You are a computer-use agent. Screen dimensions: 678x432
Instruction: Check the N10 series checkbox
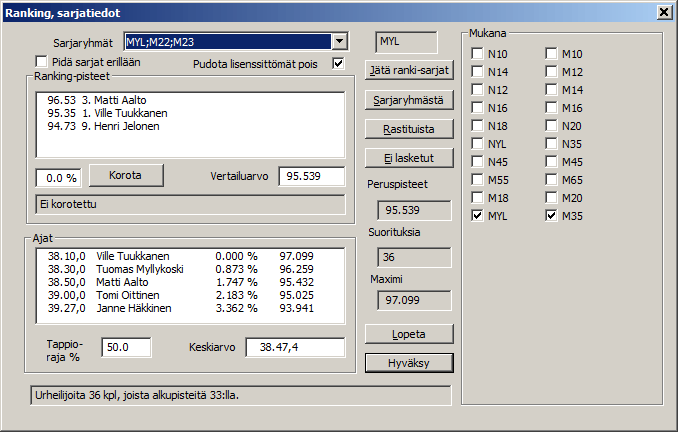(478, 54)
